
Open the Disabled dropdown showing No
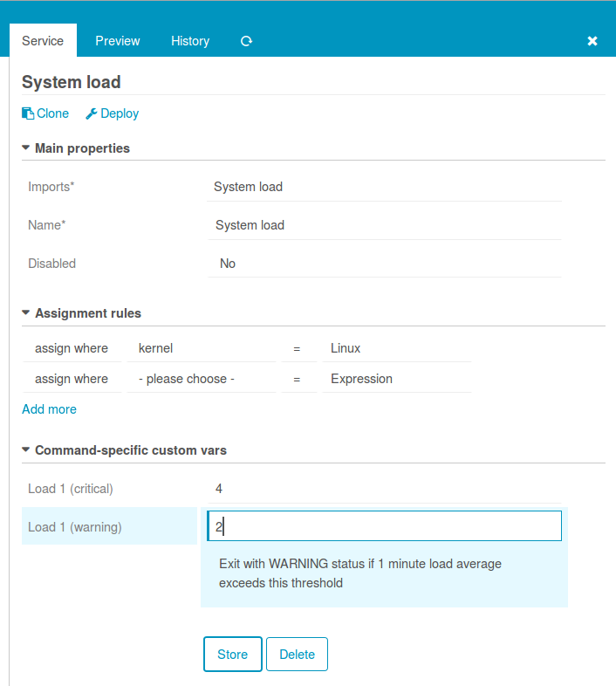click(384, 264)
